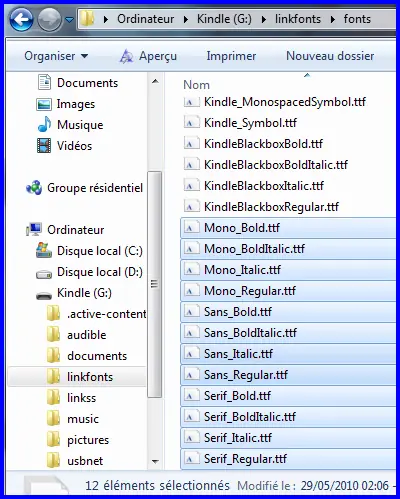Select the Mono_Regular.ttf file
Image resolution: width=400 pixels, height=499 pixels.
click(x=288, y=291)
